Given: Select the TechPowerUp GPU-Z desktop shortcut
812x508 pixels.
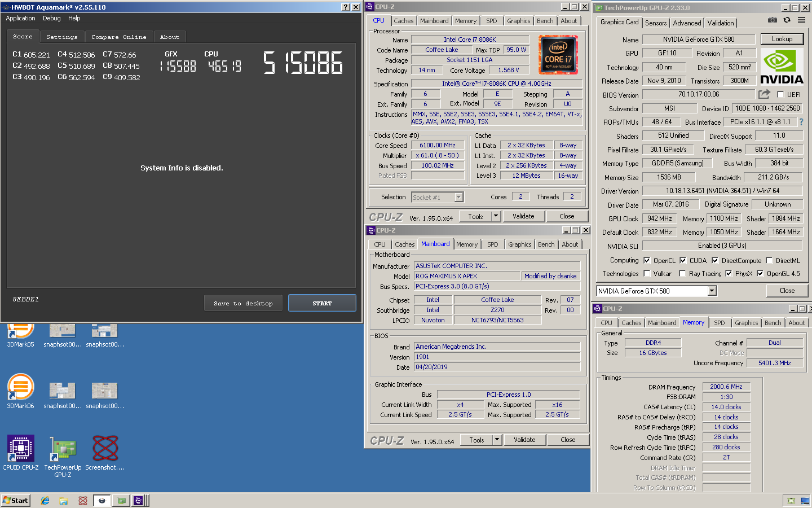Looking at the screenshot, I should coord(63,457).
